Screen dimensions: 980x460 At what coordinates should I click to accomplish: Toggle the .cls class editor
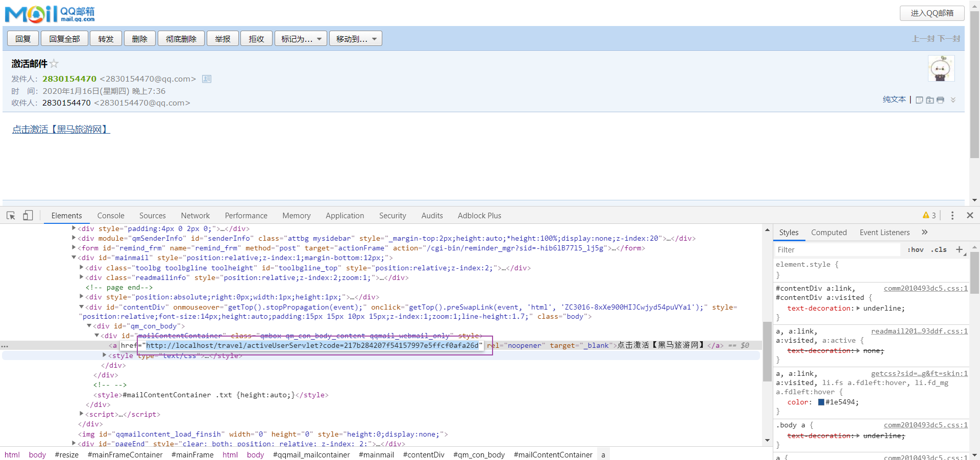coord(939,250)
